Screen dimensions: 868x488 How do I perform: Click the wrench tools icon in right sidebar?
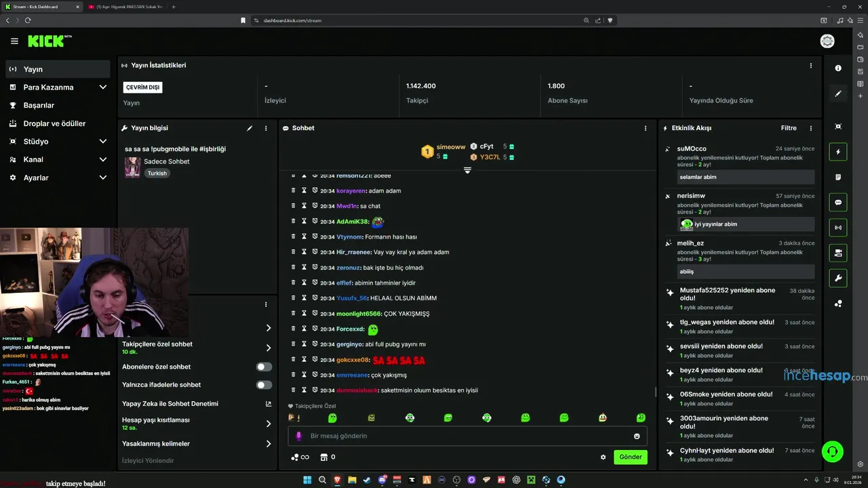[x=838, y=278]
